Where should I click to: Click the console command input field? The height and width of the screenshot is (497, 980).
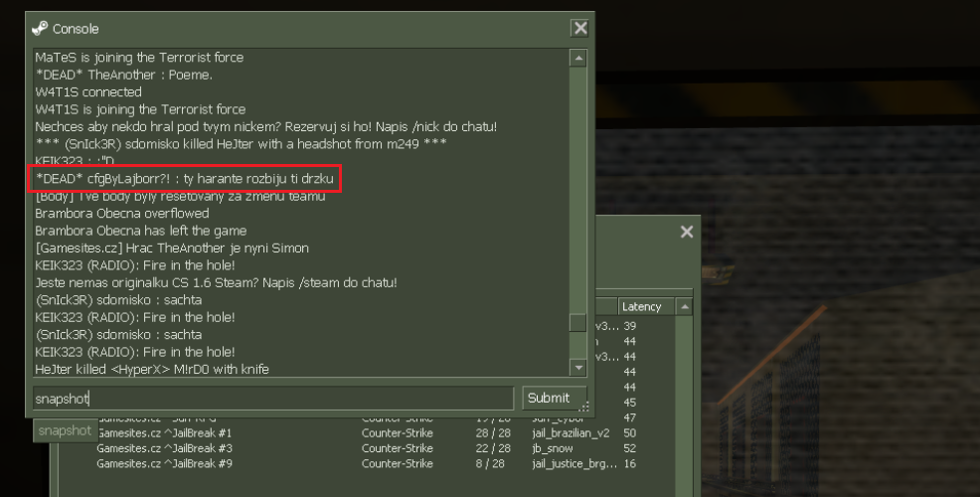tap(273, 399)
